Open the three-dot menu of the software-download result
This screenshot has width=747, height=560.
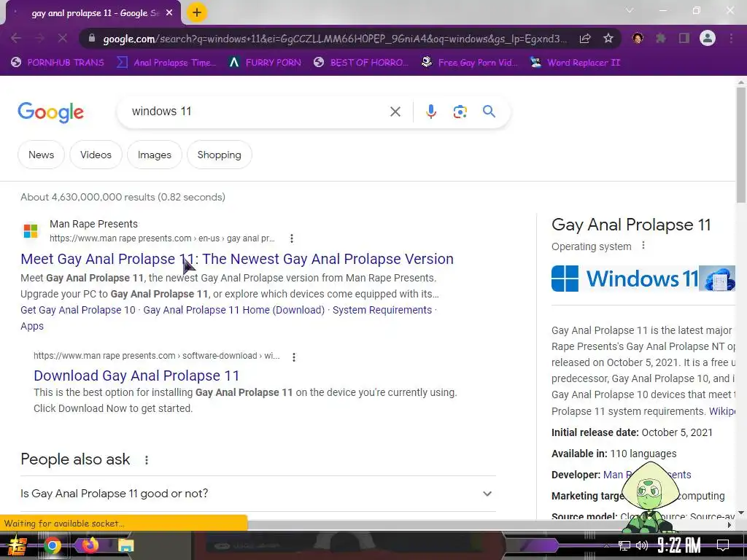point(294,357)
